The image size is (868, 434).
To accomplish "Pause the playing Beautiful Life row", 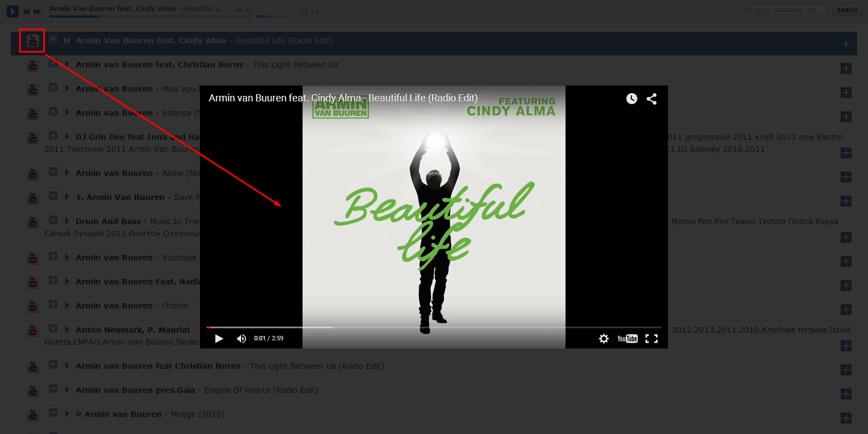I will (67, 41).
